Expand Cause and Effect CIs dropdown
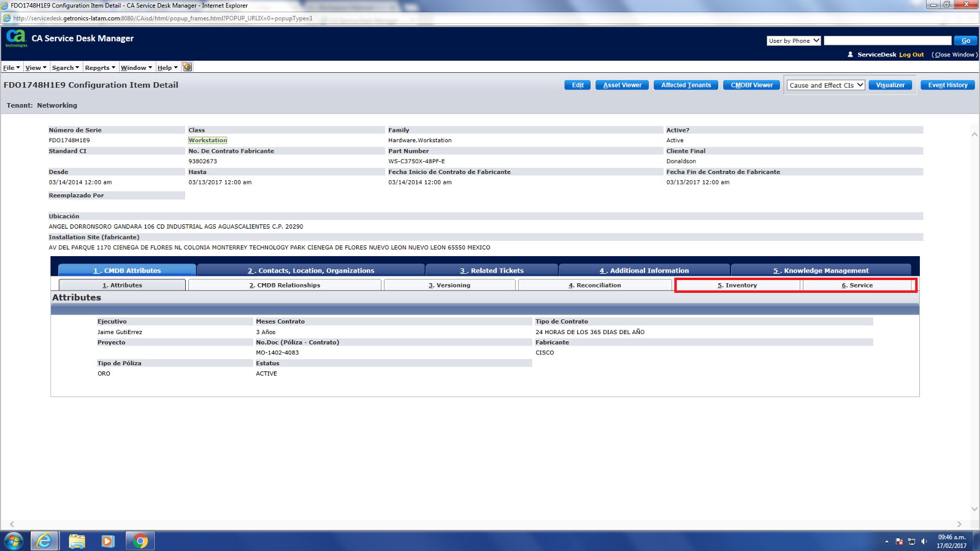Screen dimensions: 980x551 pyautogui.click(x=825, y=85)
